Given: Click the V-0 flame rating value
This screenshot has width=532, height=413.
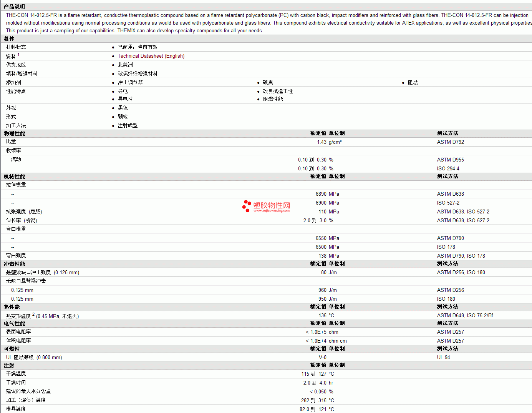Looking at the screenshot, I should click(323, 358).
